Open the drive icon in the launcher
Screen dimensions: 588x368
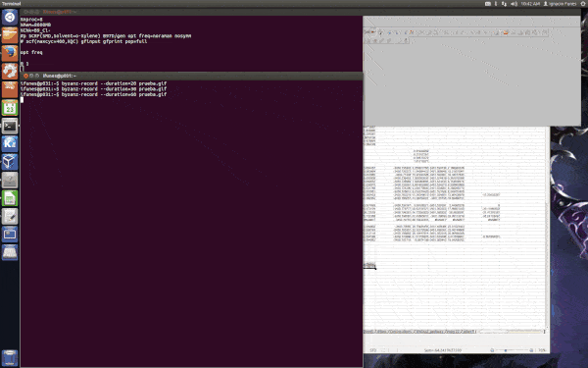pyautogui.click(x=10, y=252)
